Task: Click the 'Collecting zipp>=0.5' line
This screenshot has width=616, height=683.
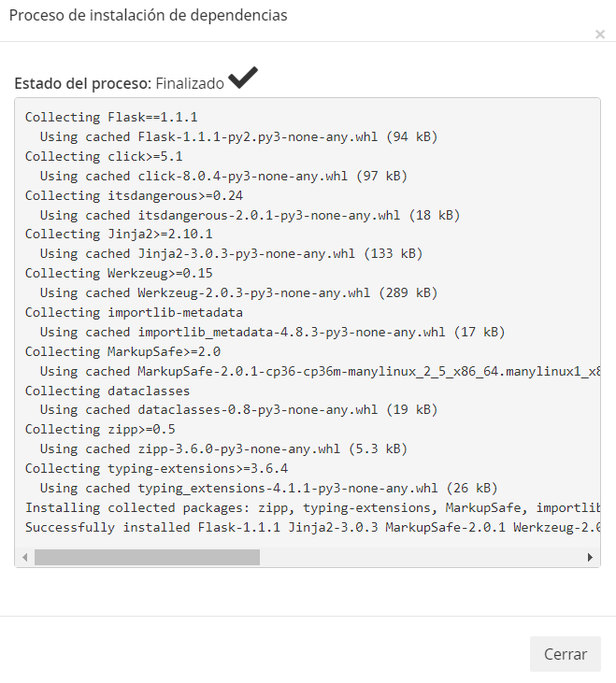Action: pyautogui.click(x=100, y=429)
